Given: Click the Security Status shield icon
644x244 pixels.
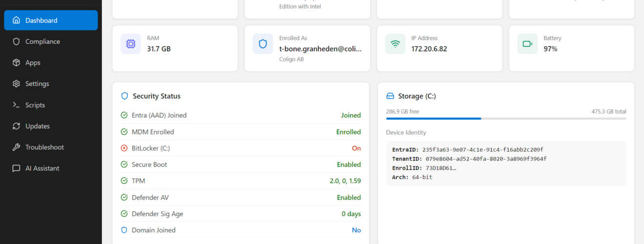Looking at the screenshot, I should pyautogui.click(x=124, y=96).
